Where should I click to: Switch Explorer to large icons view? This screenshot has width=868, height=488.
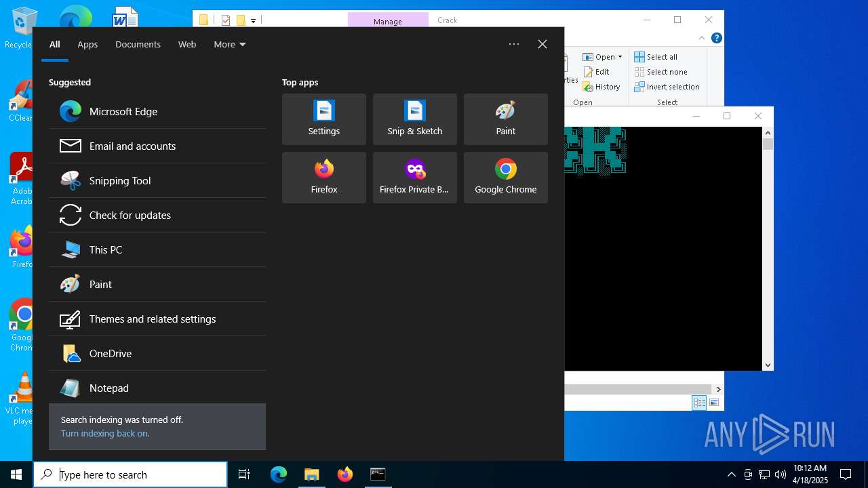point(713,403)
